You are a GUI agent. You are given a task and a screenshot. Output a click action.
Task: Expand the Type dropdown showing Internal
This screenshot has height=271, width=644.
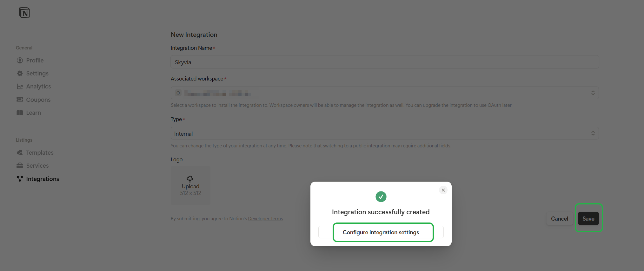coord(384,133)
